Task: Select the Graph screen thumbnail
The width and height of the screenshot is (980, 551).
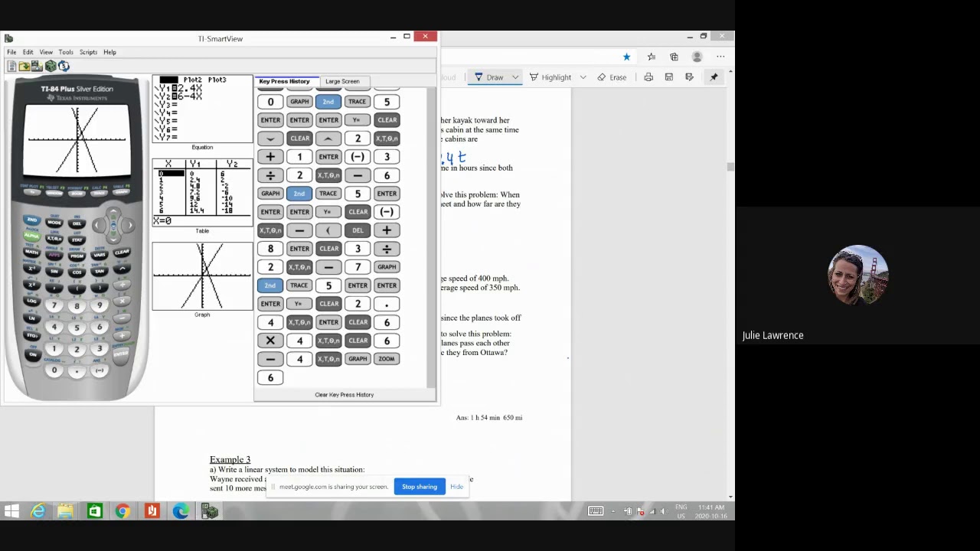Action: (202, 276)
